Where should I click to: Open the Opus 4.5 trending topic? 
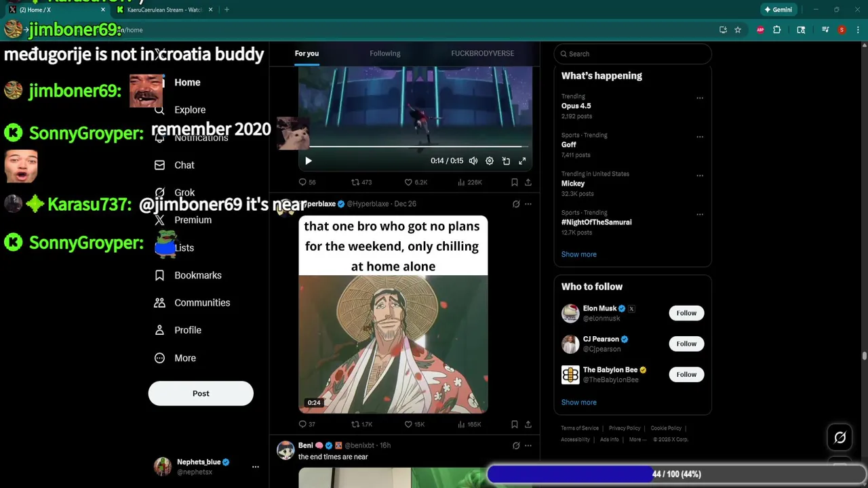(x=576, y=106)
